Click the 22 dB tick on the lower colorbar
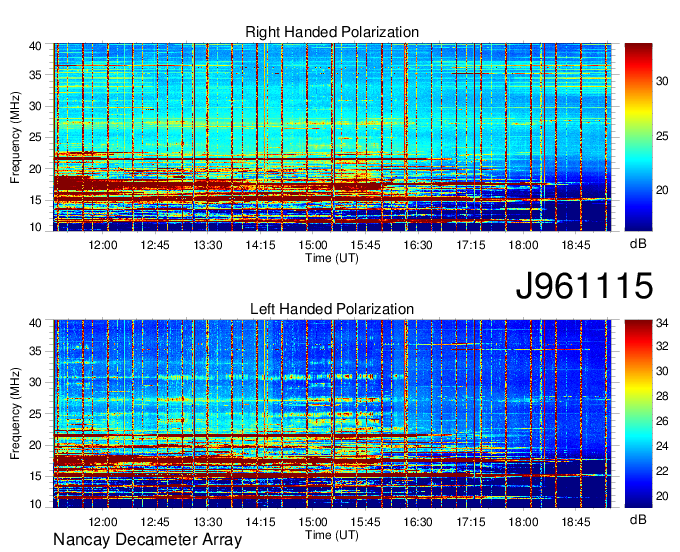680x552 pixels. pos(662,471)
